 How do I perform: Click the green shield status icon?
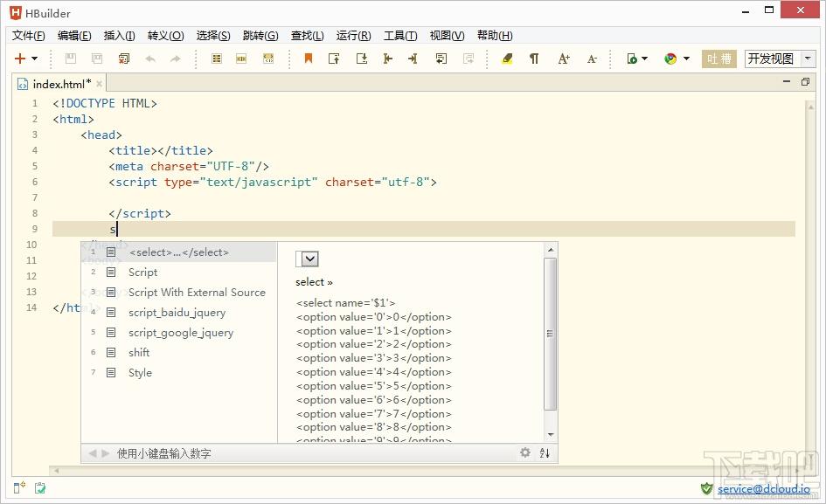707,489
